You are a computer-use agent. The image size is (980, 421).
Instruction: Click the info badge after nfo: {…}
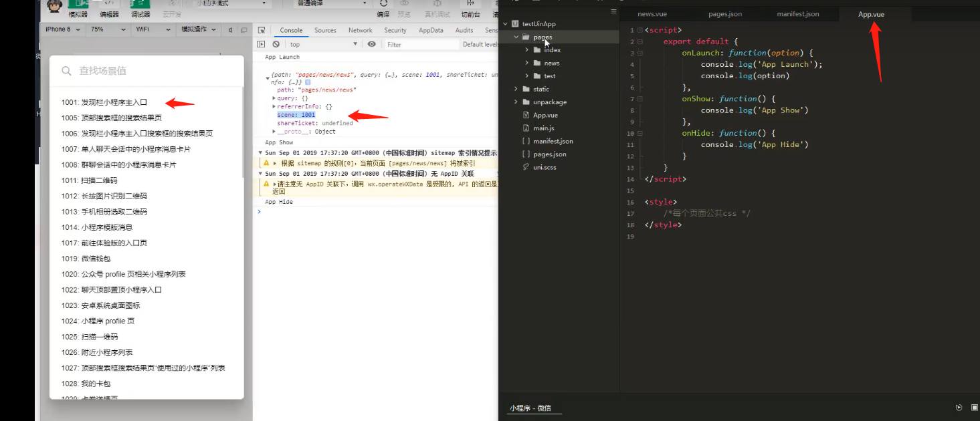[x=308, y=82]
